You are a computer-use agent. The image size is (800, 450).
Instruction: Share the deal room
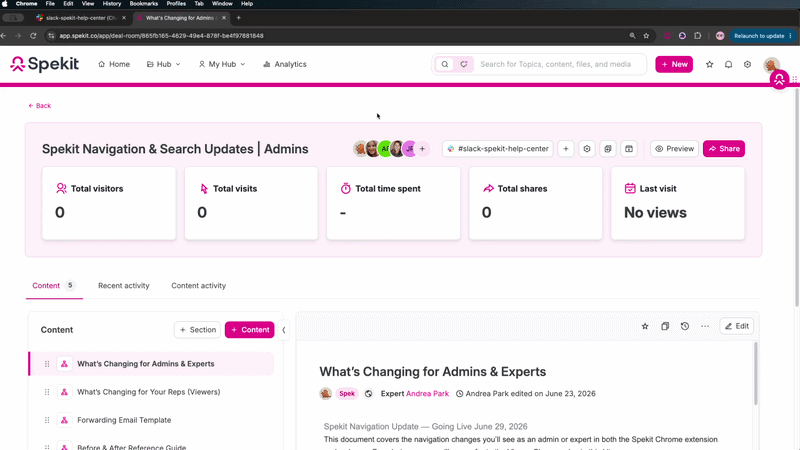point(723,149)
